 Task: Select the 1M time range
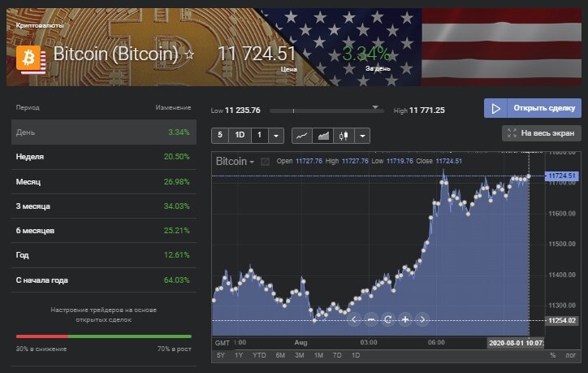(319, 355)
